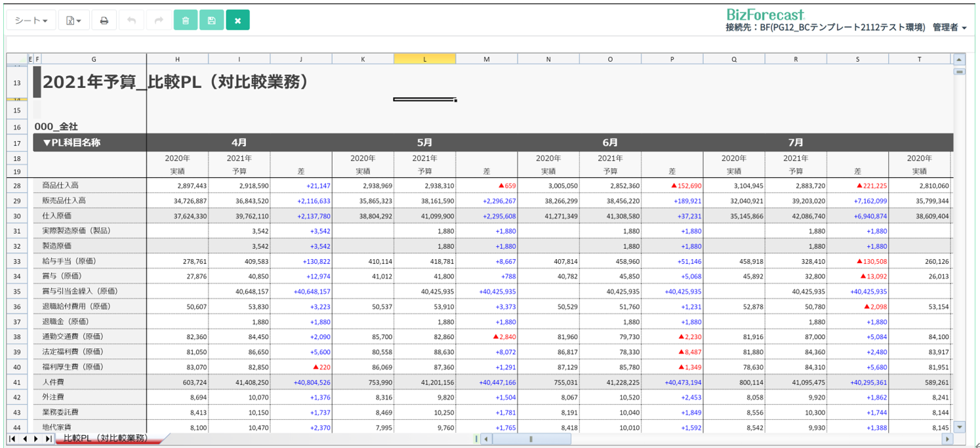The height and width of the screenshot is (448, 980).
Task: Click the undo arrow icon
Action: pos(131,20)
